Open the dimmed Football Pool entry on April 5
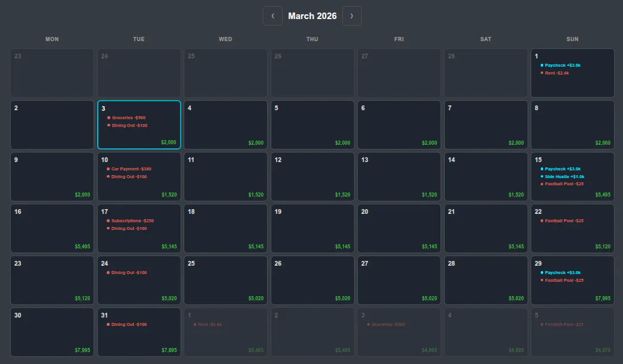Image resolution: width=623 pixels, height=364 pixels. [562, 324]
